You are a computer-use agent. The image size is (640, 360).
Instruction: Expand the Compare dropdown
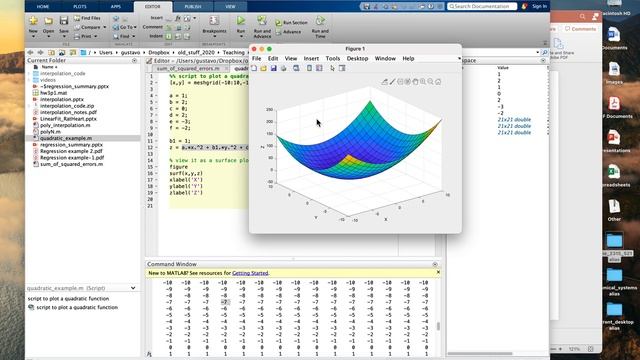[x=104, y=27]
